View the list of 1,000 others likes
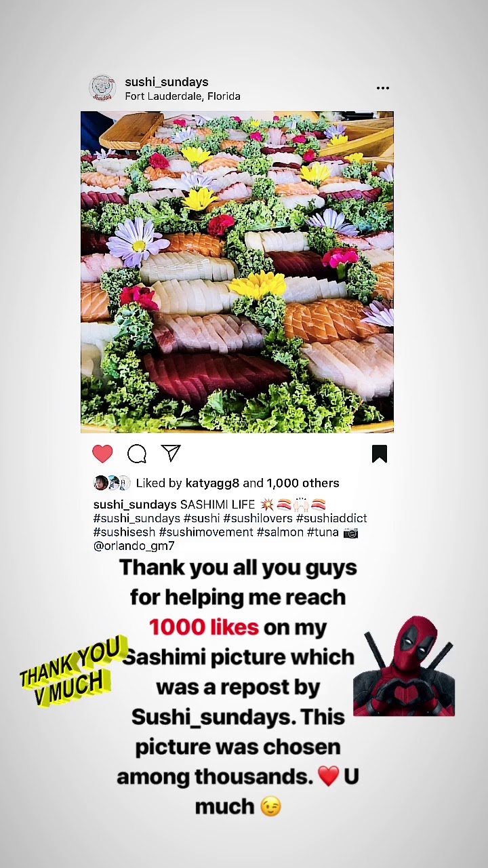The image size is (488, 868). pos(303,483)
